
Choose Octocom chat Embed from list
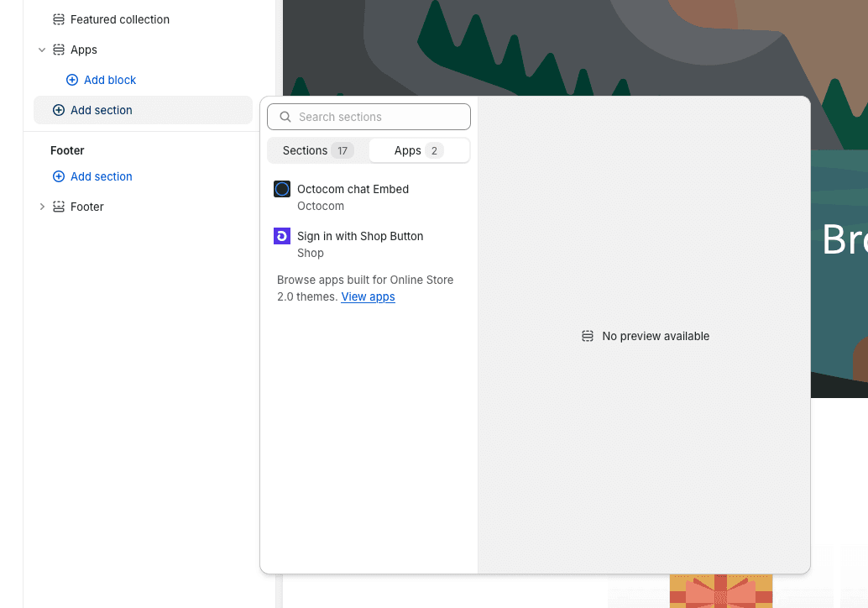[353, 190]
